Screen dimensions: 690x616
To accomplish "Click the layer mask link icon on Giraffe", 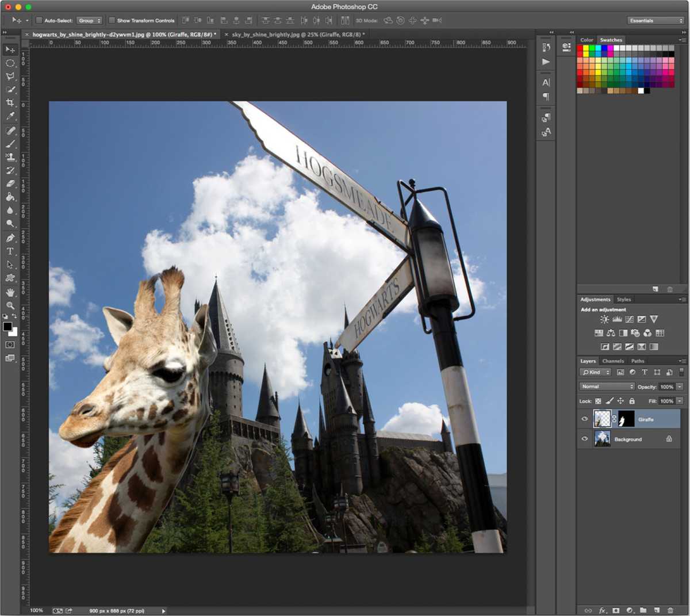I will point(615,419).
